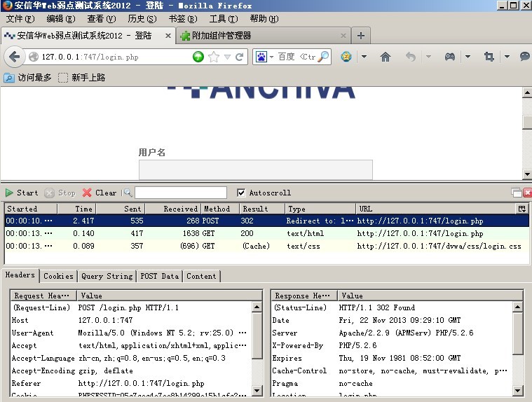Close the 附加组件管理器 tab
532x402 pixels.
coord(343,36)
